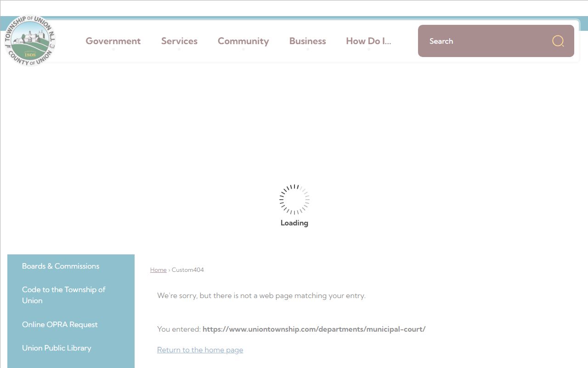Open the Services menu

tap(179, 41)
